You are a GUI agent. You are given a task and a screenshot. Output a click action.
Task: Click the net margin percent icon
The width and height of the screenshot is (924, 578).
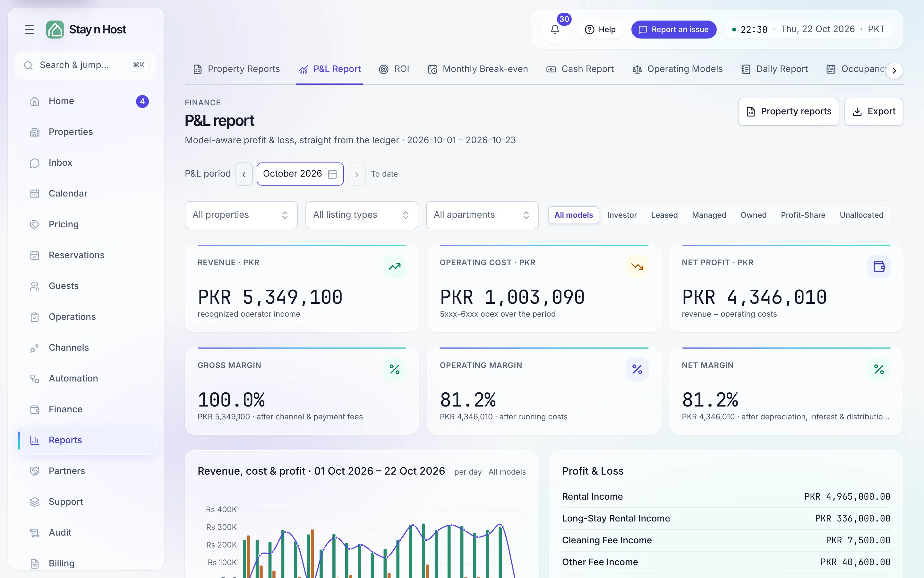(879, 369)
